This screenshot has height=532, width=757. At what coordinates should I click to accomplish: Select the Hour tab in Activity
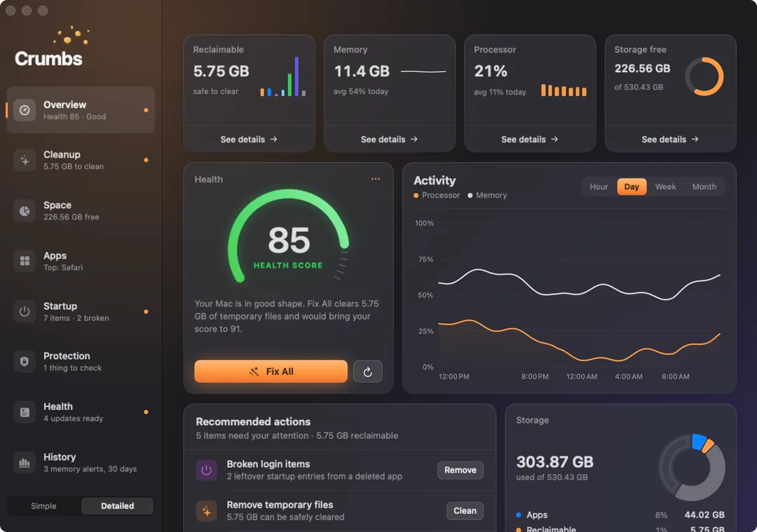pos(599,187)
